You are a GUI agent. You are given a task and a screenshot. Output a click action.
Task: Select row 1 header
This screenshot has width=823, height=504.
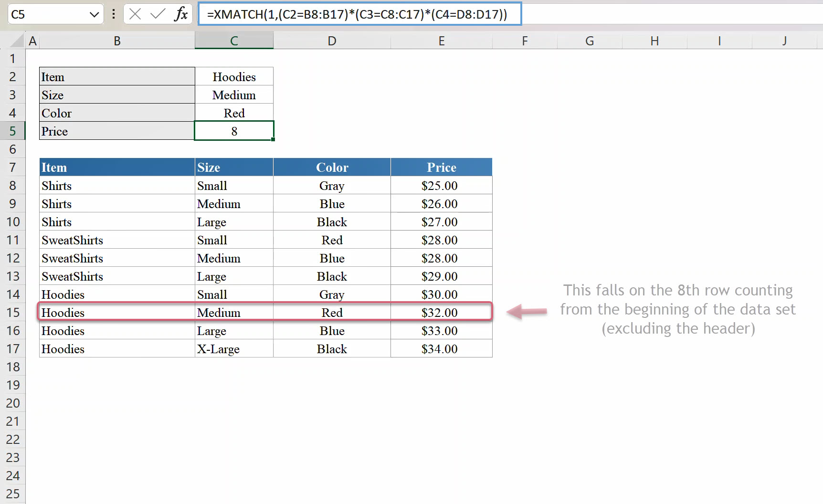tap(13, 59)
